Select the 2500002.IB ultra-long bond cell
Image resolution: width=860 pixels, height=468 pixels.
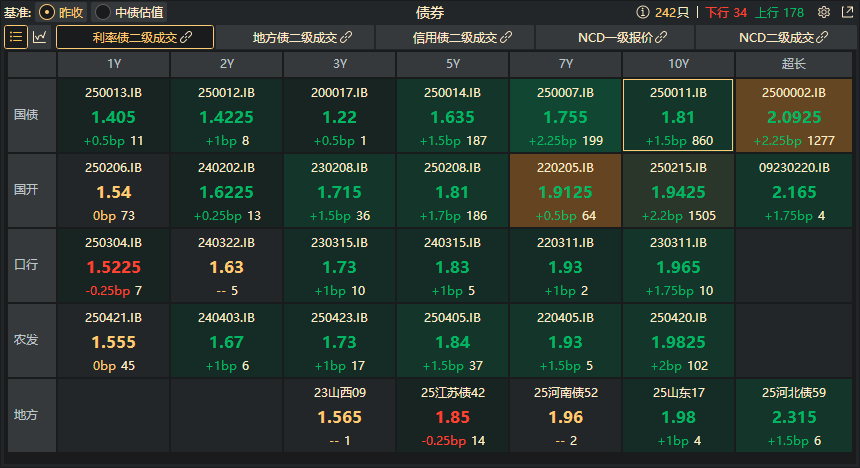[794, 115]
